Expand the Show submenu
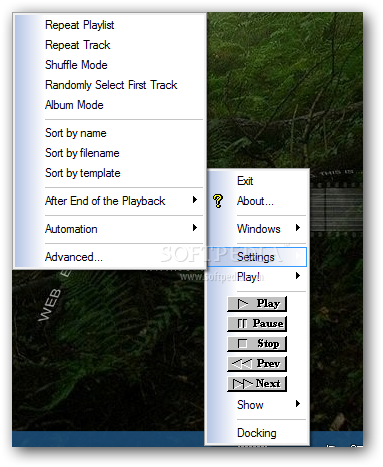Image resolution: width=383 pixels, height=467 pixels. coord(257,405)
